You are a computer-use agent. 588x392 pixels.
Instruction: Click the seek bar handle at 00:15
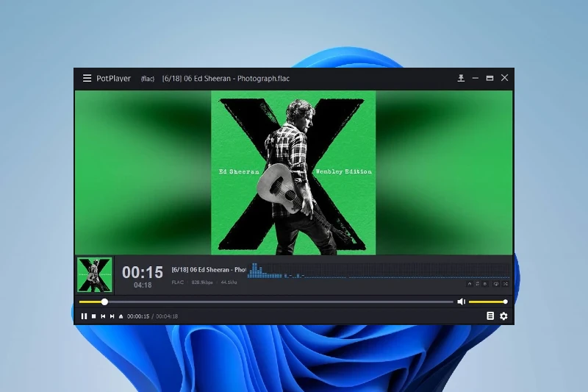[x=104, y=302]
